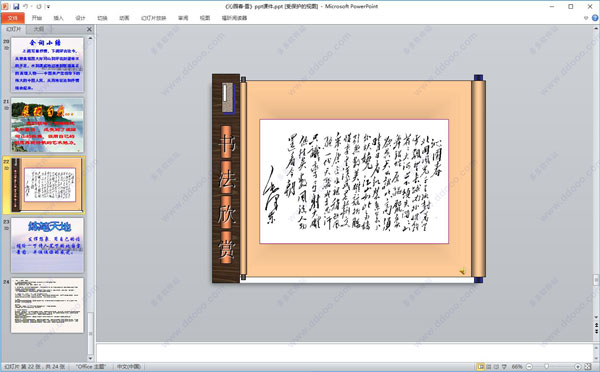Image resolution: width=600 pixels, height=372 pixels.
Task: Switch to the 视图 (View) ribbon tab
Action: pos(205,18)
